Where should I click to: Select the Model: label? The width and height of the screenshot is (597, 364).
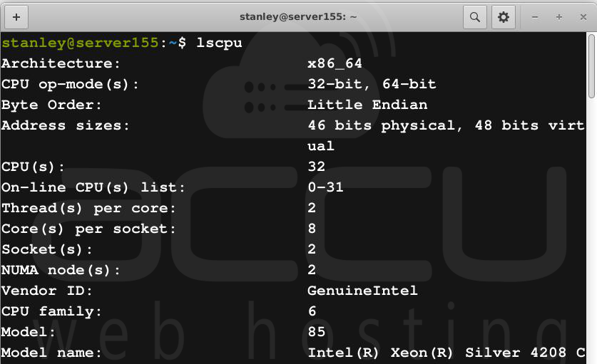(x=29, y=332)
